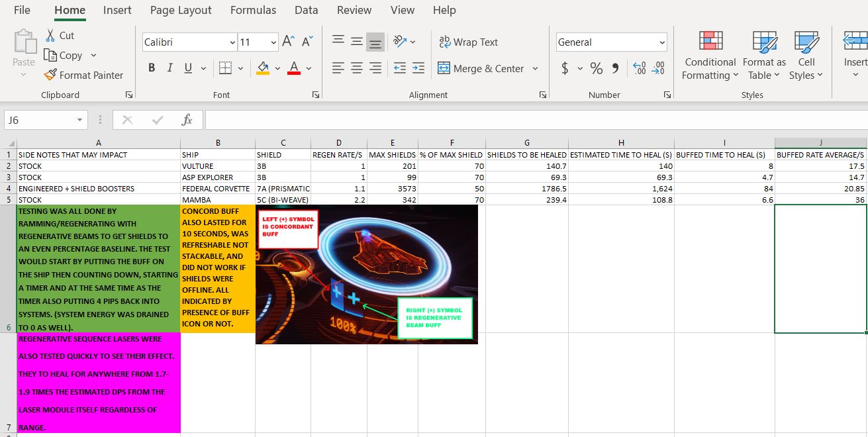Click inside the formula bar field
Viewport: 868px width, 437px height.
click(536, 120)
